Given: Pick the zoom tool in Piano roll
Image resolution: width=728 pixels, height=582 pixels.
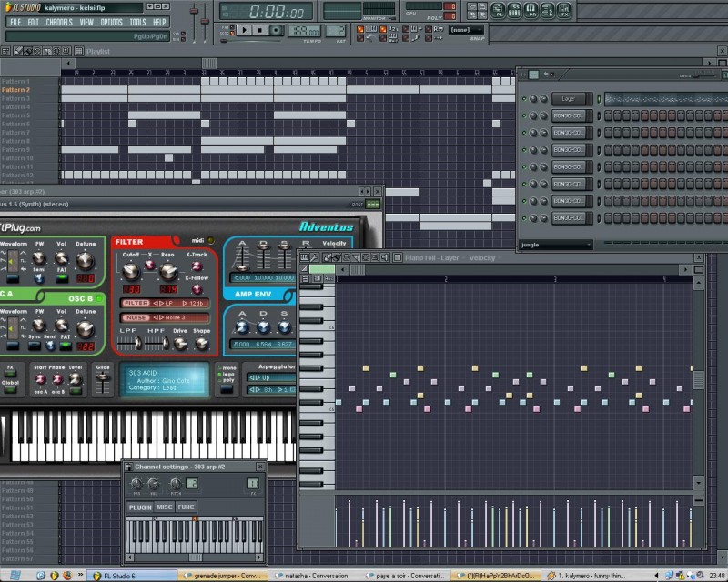Looking at the screenshot, I should click(x=375, y=257).
